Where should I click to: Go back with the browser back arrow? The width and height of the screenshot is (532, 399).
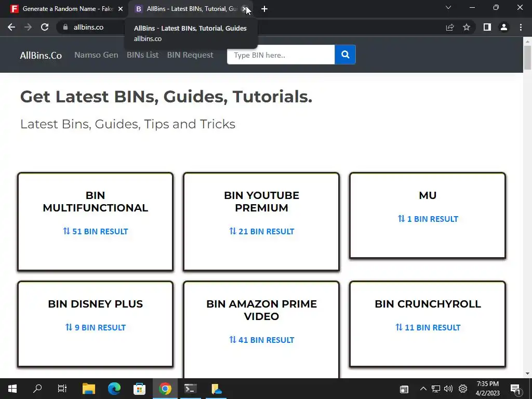11,27
